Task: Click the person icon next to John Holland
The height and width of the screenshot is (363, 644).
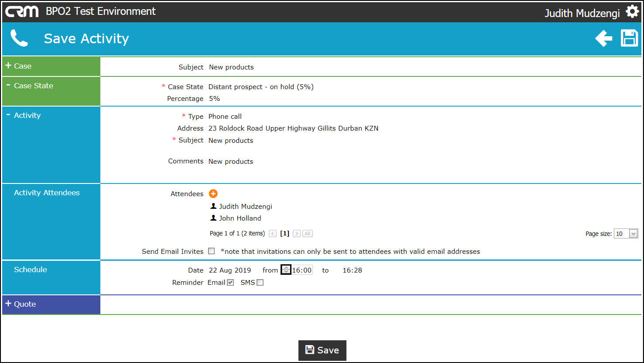Action: [x=213, y=218]
